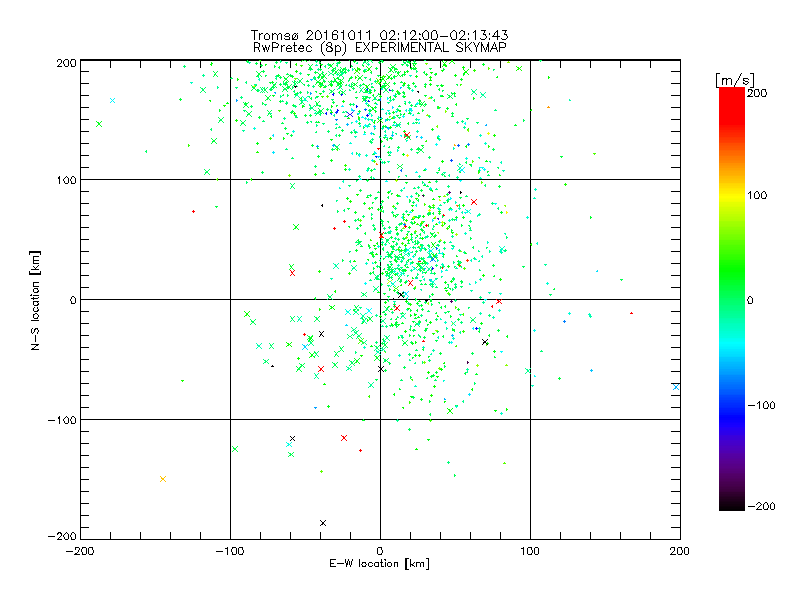
Task: Click the x-axis tick label '200'
Action: pos(680,551)
